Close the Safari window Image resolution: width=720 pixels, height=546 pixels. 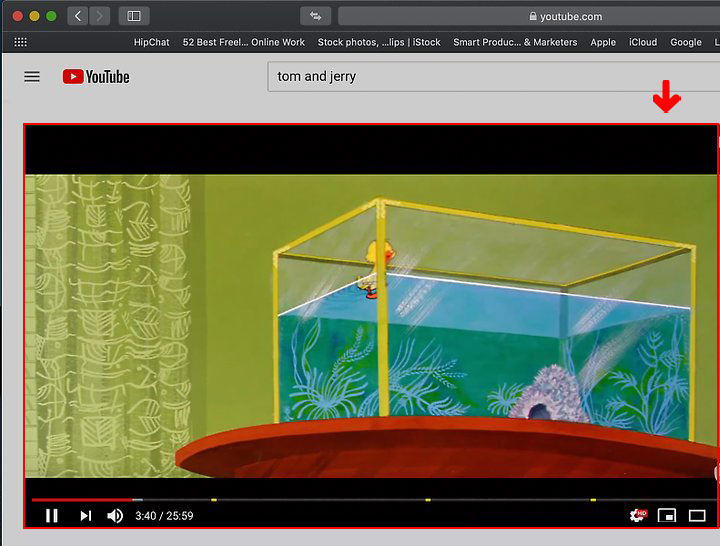17,16
